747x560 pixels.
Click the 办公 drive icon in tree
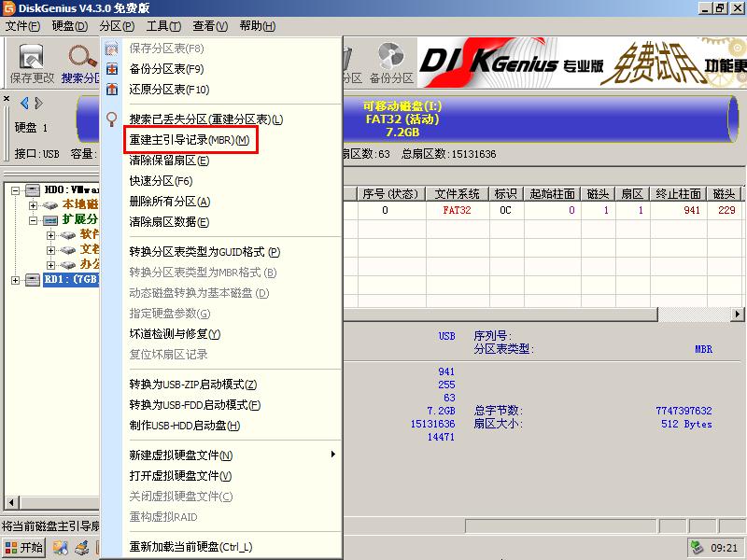67,264
